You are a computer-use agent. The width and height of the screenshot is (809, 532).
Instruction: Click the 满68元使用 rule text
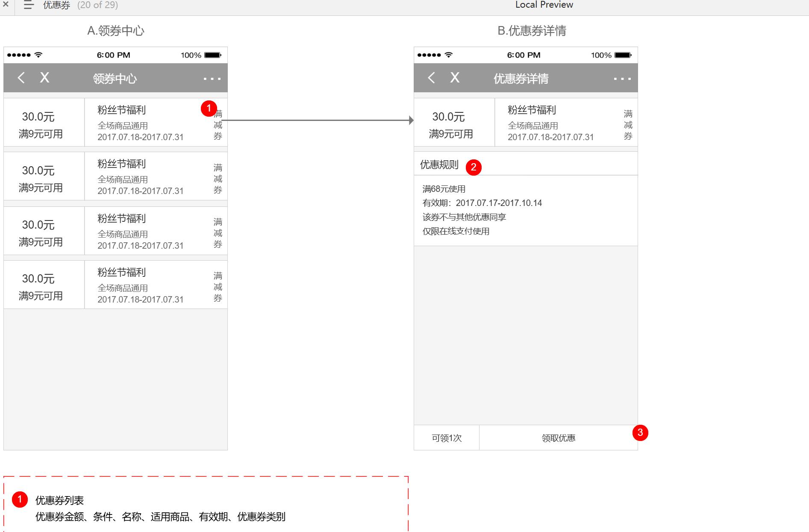coord(444,189)
